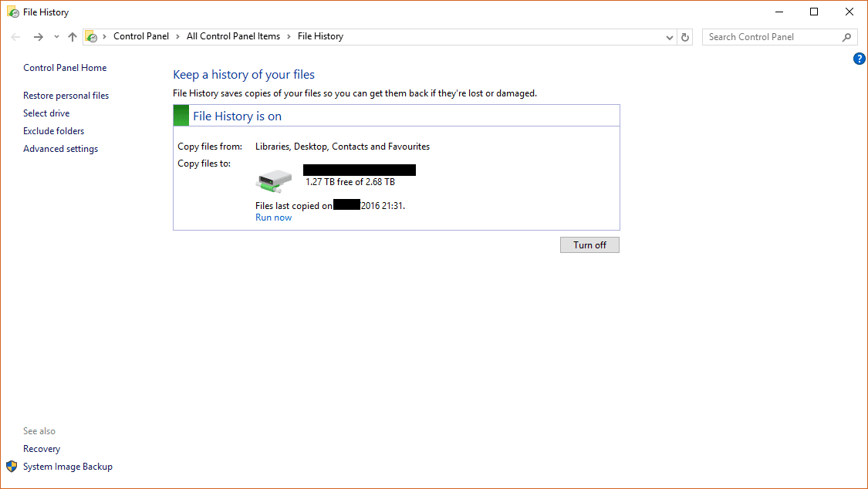The height and width of the screenshot is (489, 868).
Task: Navigate back with the back arrow
Action: coord(15,36)
